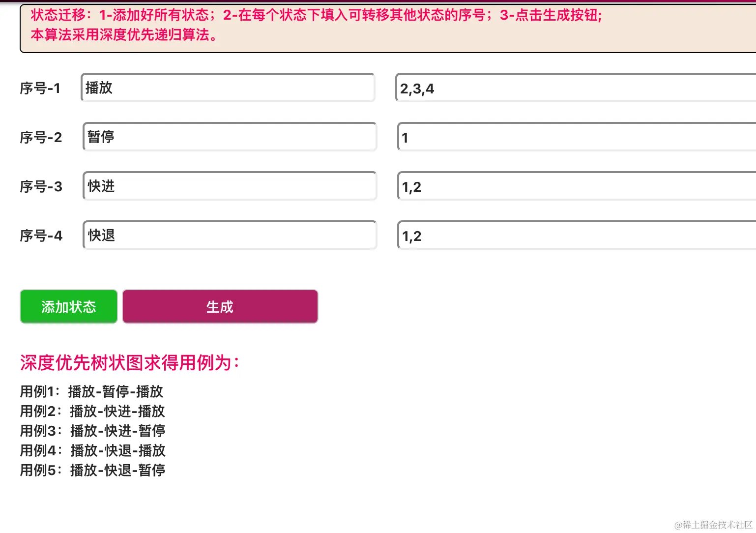Screen dimensions: 756x533
Task: Click the 快退 state name input field
Action: pos(229,235)
